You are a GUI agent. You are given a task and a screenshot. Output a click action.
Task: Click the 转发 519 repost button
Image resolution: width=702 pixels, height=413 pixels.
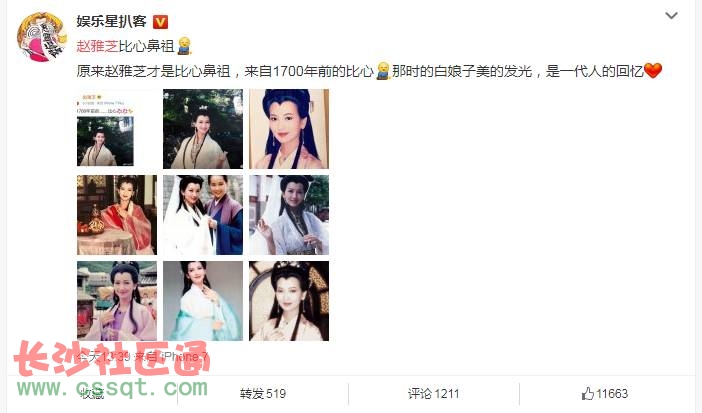point(262,394)
